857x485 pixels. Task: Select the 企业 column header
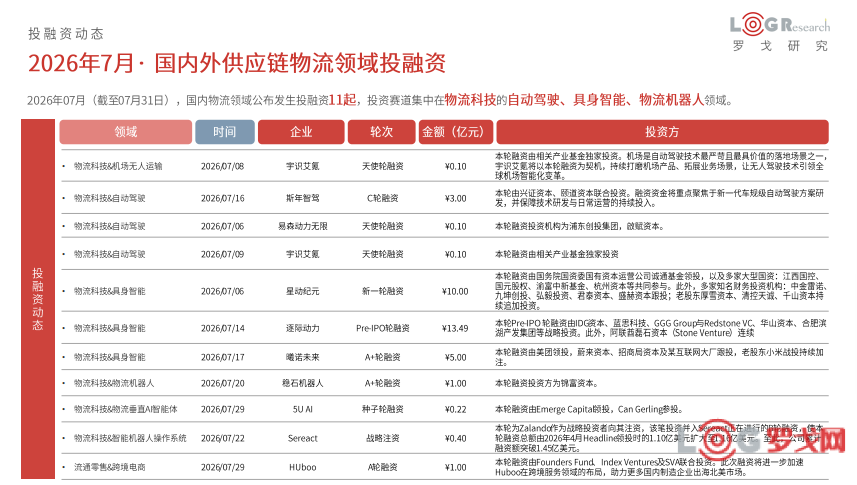(x=301, y=132)
